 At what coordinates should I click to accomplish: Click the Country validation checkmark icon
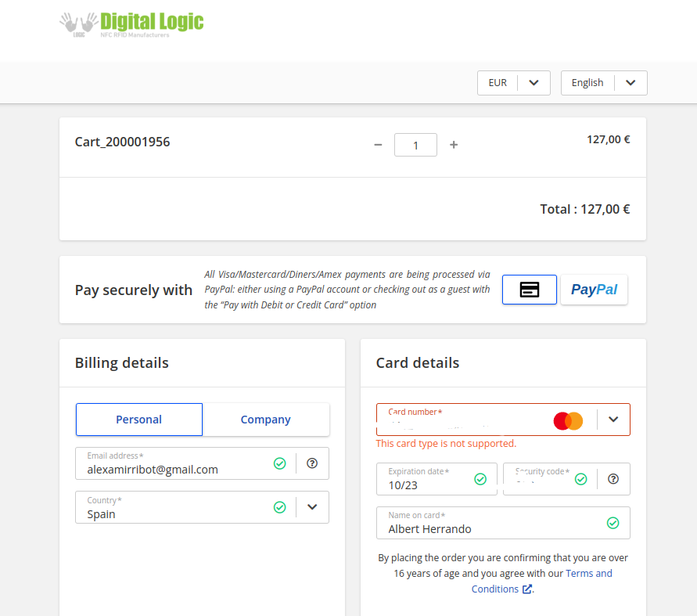tap(279, 507)
